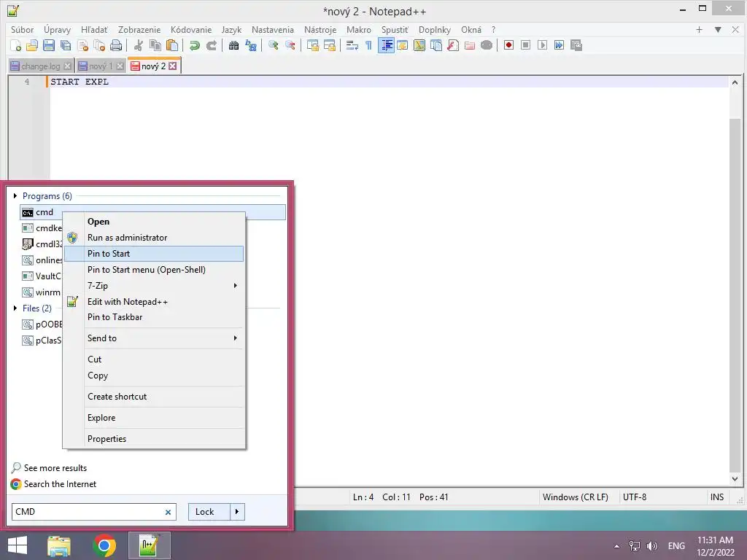Save the document with floppy icon

(x=49, y=45)
